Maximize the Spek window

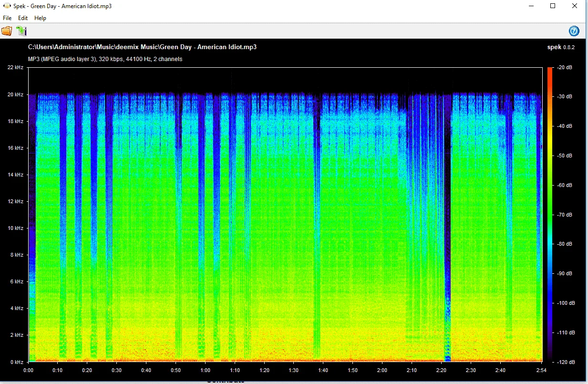pyautogui.click(x=553, y=6)
